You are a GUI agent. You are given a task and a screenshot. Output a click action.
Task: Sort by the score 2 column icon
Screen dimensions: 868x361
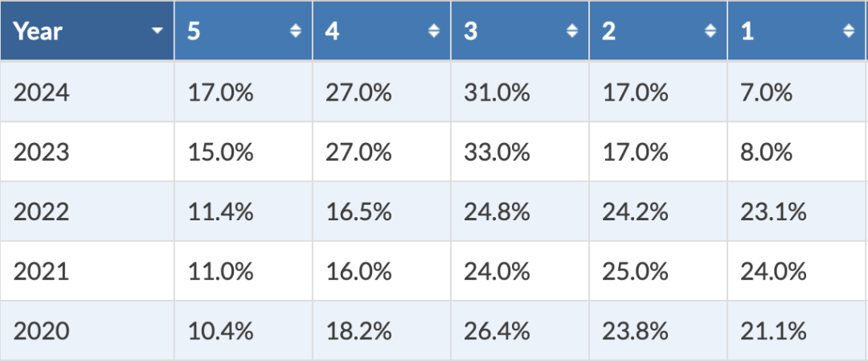click(x=710, y=31)
